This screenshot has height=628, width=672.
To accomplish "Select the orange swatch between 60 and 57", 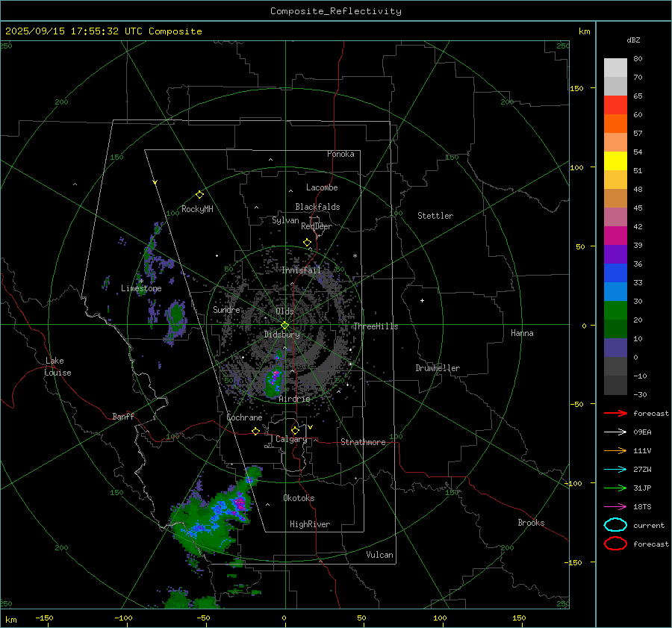I will point(615,124).
